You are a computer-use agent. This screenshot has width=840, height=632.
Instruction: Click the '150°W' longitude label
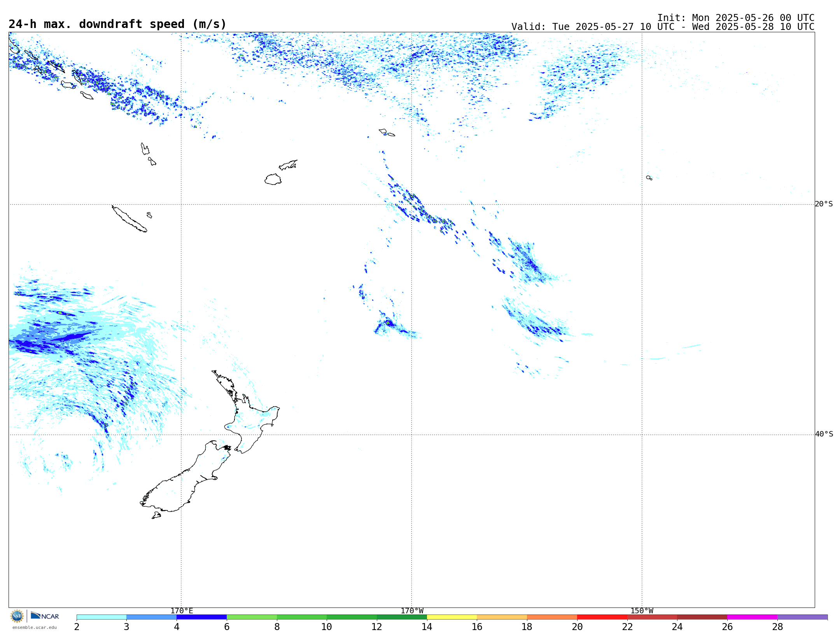coord(642,611)
